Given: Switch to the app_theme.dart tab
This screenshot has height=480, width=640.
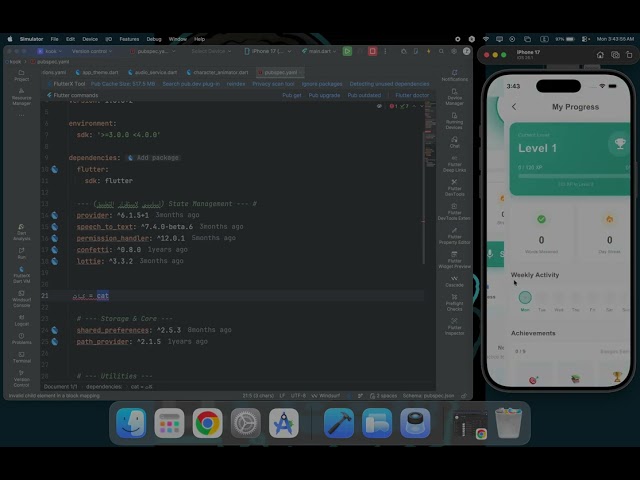Looking at the screenshot, I should pos(97,72).
